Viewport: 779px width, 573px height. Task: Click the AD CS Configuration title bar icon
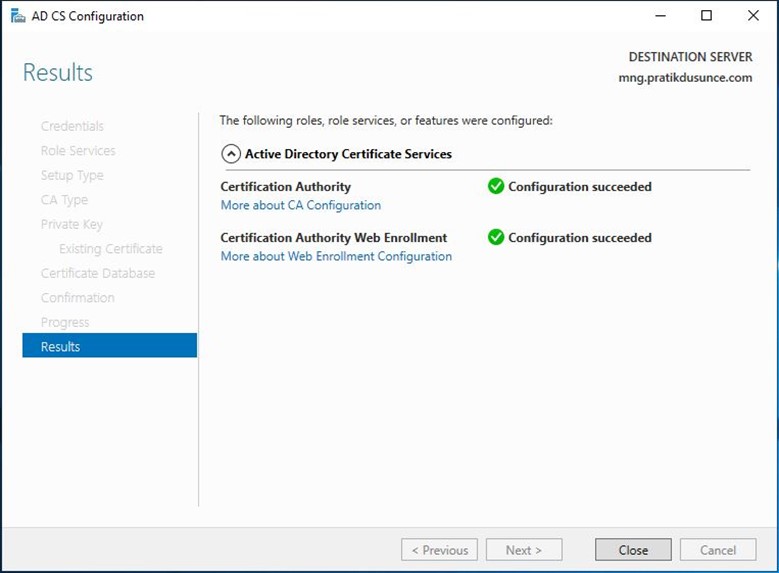18,16
